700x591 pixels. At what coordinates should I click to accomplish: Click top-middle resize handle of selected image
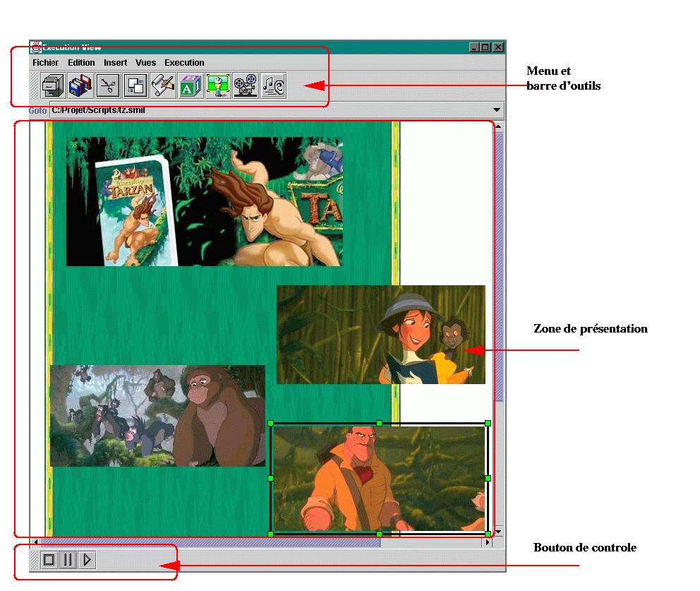pos(379,423)
